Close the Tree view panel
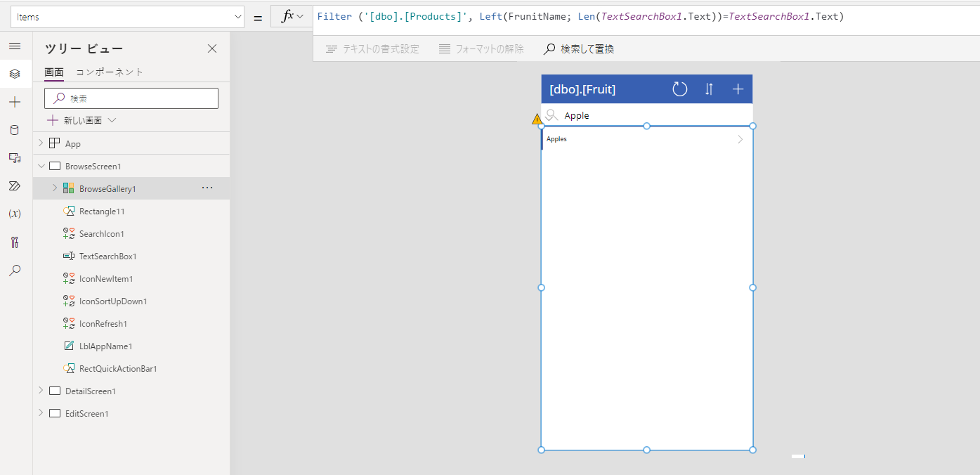Viewport: 980px width, 475px height. click(x=212, y=48)
